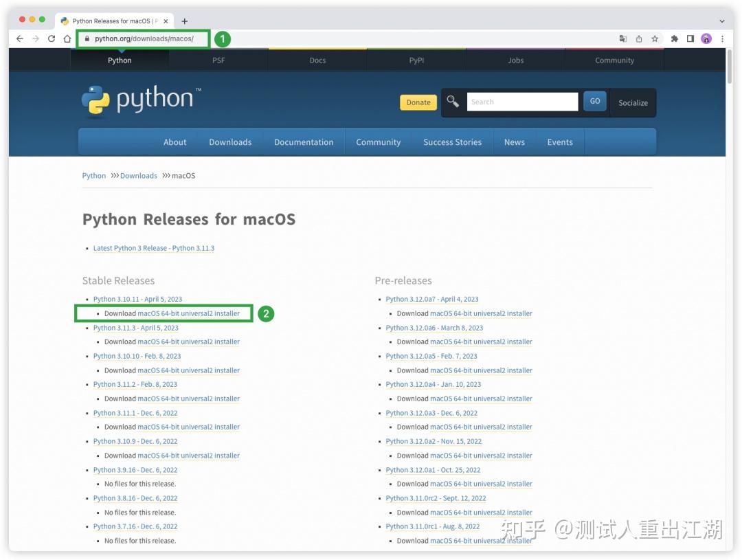Screen dimensions: 742x560
Task: Bookmark this page with the star
Action: [655, 38]
